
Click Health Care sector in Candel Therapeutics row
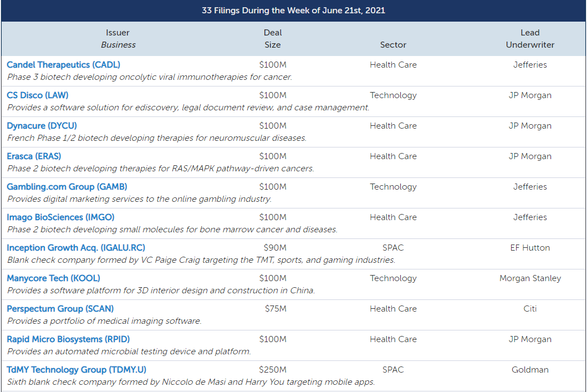[x=393, y=65]
